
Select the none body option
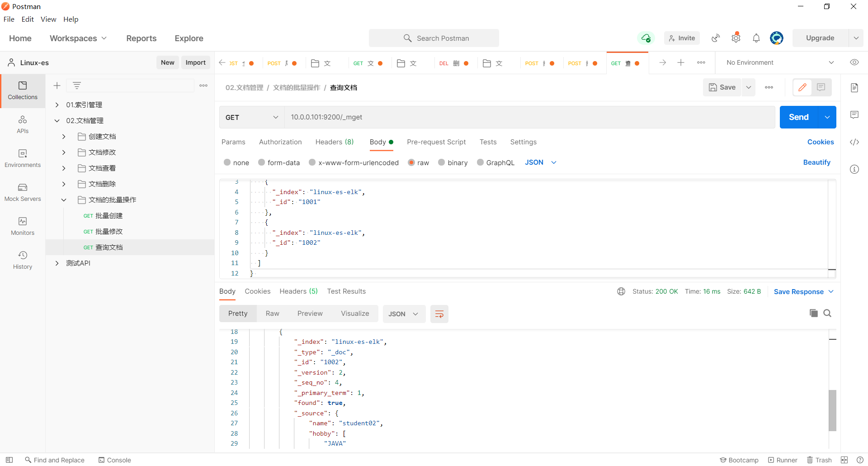pos(227,162)
